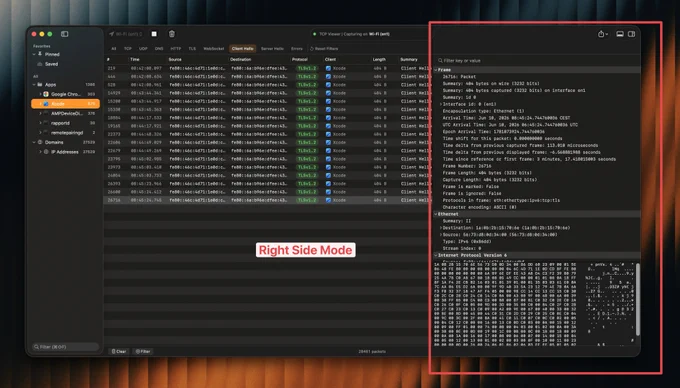Select the Wi-Fi (en1) interface selector
This screenshot has width=680, height=388.
point(125,34)
